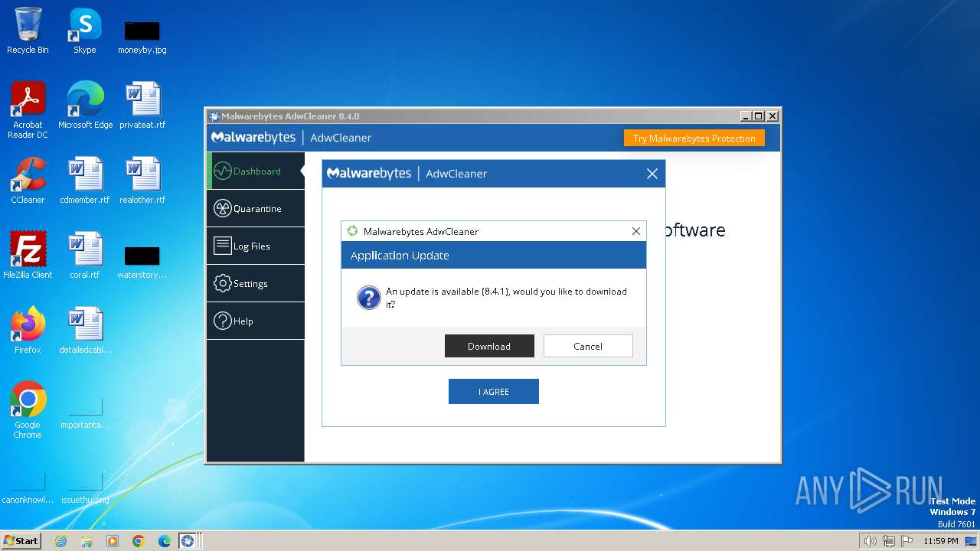Image resolution: width=980 pixels, height=551 pixels.
Task: Open Chrome from the taskbar
Action: (x=139, y=541)
